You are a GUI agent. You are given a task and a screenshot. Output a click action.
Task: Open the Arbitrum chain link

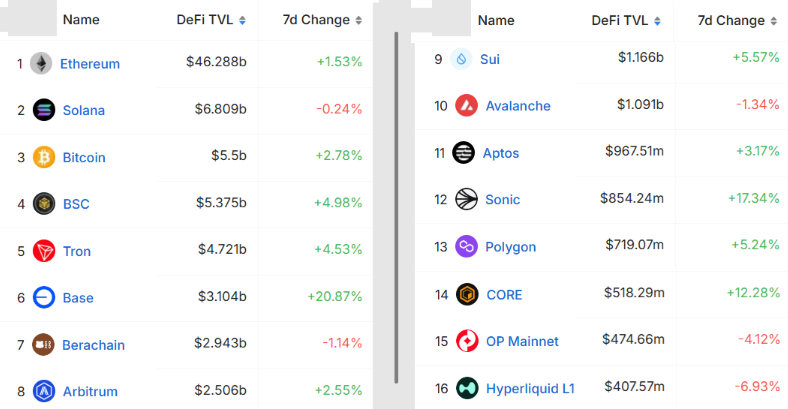(90, 391)
